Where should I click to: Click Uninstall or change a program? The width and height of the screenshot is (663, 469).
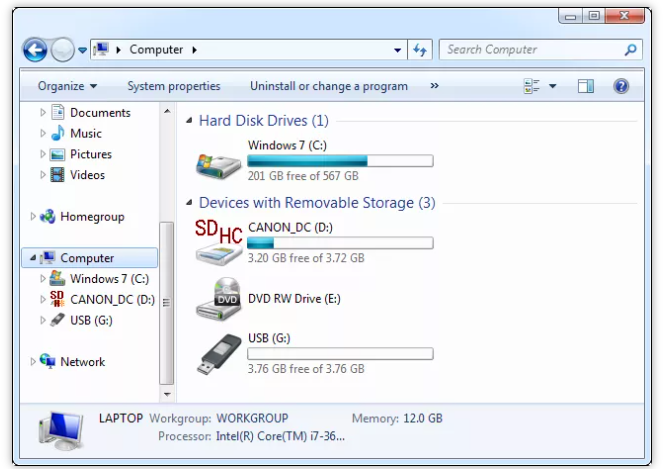(329, 86)
